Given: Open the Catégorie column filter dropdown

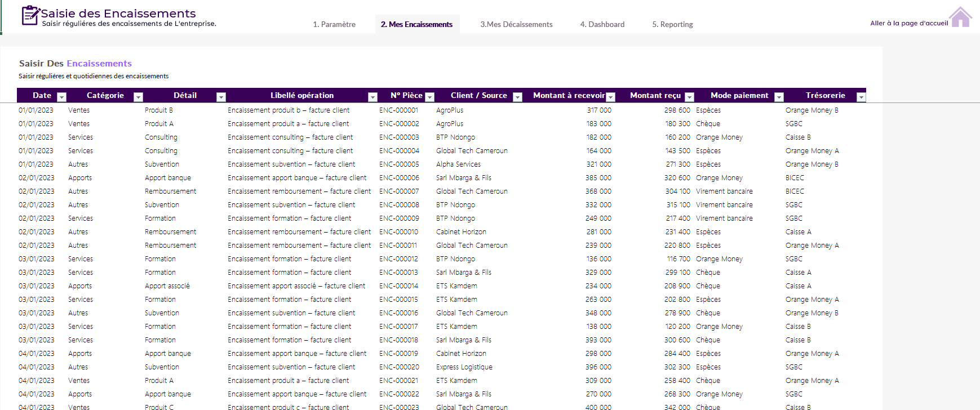Looking at the screenshot, I should coord(138,97).
